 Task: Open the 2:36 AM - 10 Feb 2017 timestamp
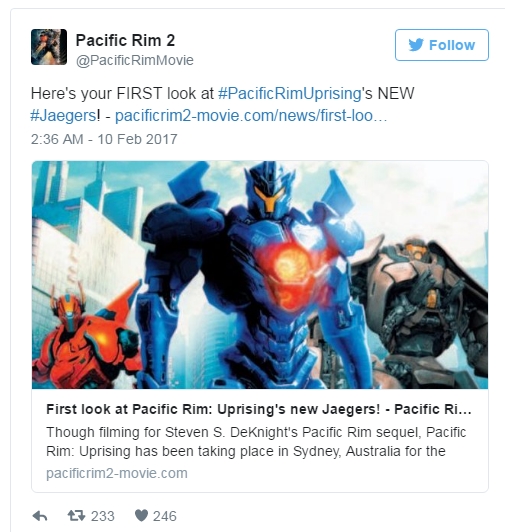click(104, 139)
